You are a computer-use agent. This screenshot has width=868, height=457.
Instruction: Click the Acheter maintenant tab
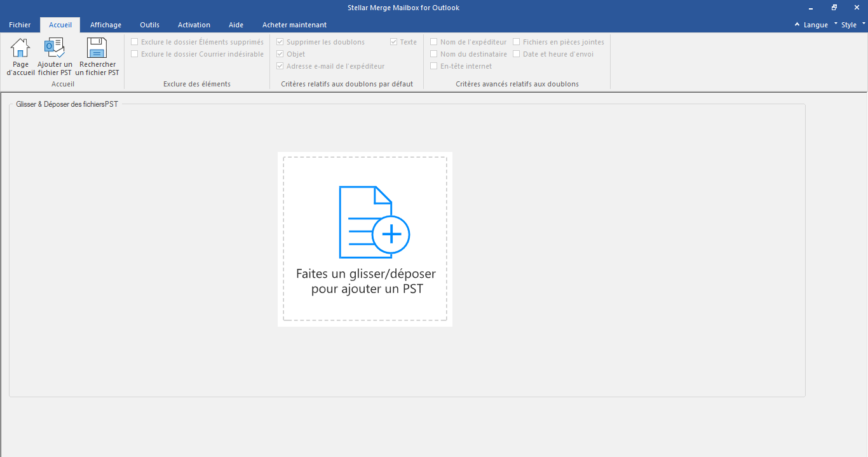tap(294, 25)
